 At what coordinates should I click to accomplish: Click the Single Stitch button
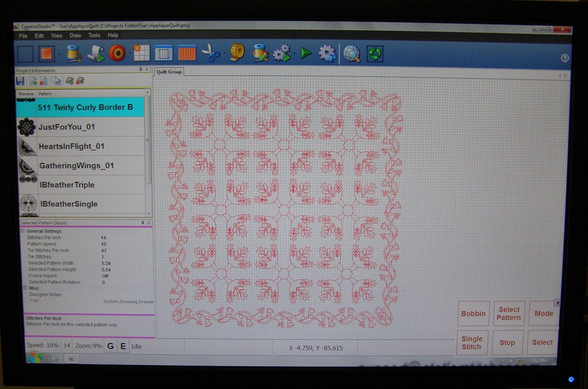[472, 343]
